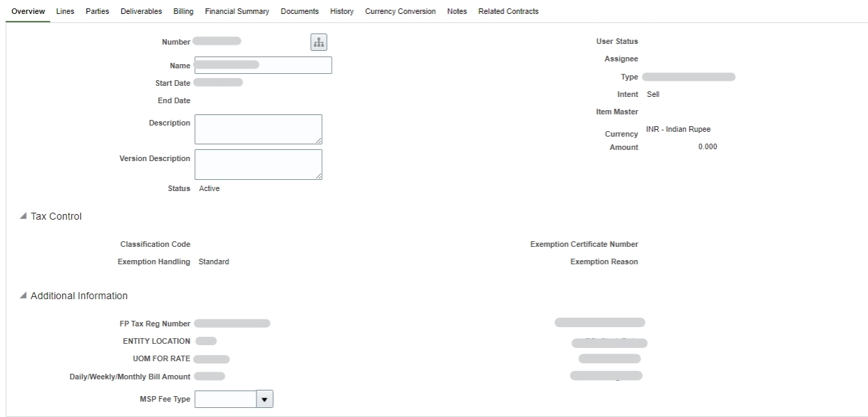Go to the Documents tab

(299, 11)
